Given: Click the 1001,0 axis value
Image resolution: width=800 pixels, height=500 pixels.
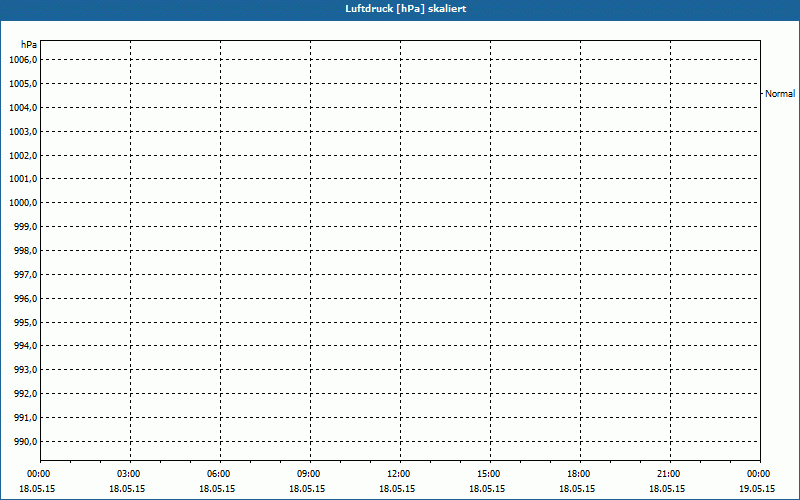Looking at the screenshot, I should [23, 179].
